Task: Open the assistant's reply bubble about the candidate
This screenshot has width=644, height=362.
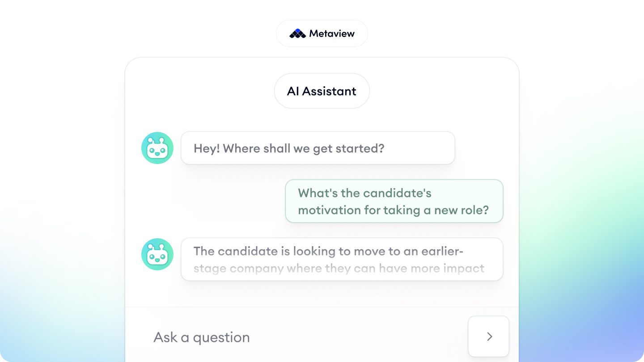Action: click(342, 259)
